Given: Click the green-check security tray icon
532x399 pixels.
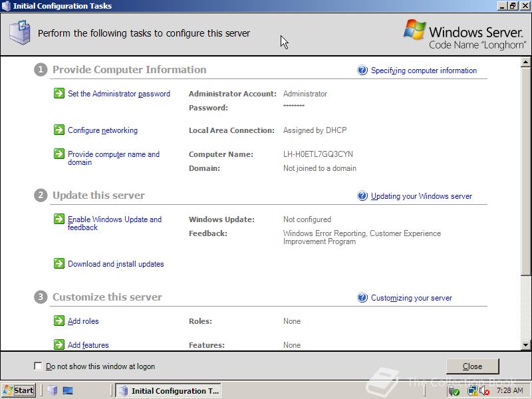Looking at the screenshot, I should 454,391.
